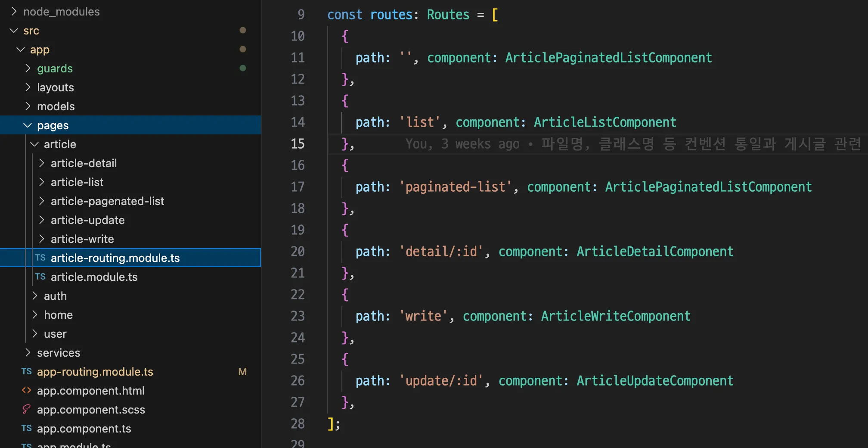Screen dimensions: 868x448
Task: Click line number 9 in the gutter
Action: tap(301, 15)
